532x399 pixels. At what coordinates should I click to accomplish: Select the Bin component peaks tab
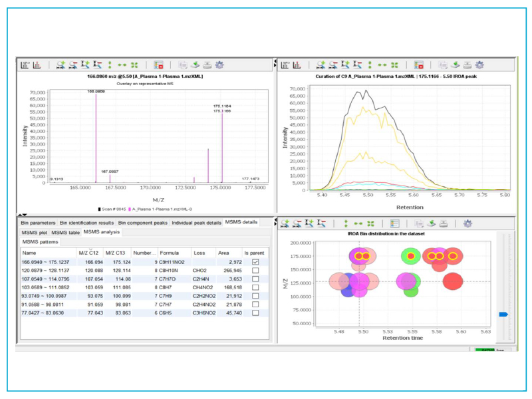tap(143, 222)
